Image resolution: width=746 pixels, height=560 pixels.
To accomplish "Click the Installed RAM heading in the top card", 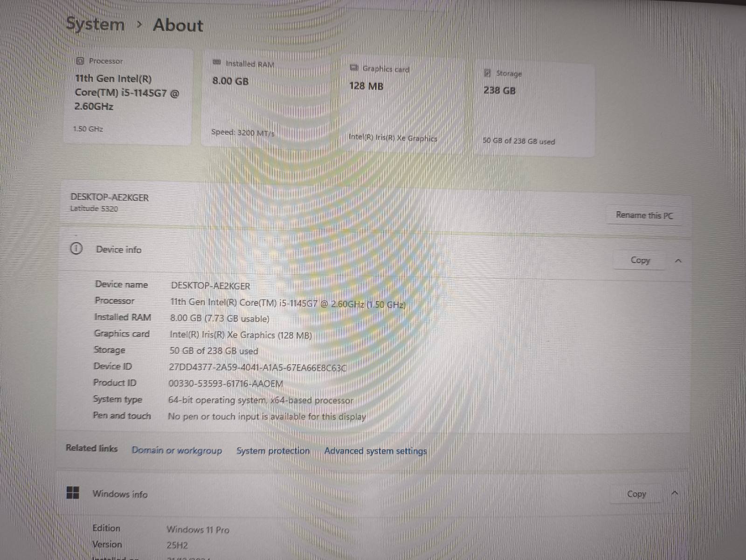I will 250,64.
